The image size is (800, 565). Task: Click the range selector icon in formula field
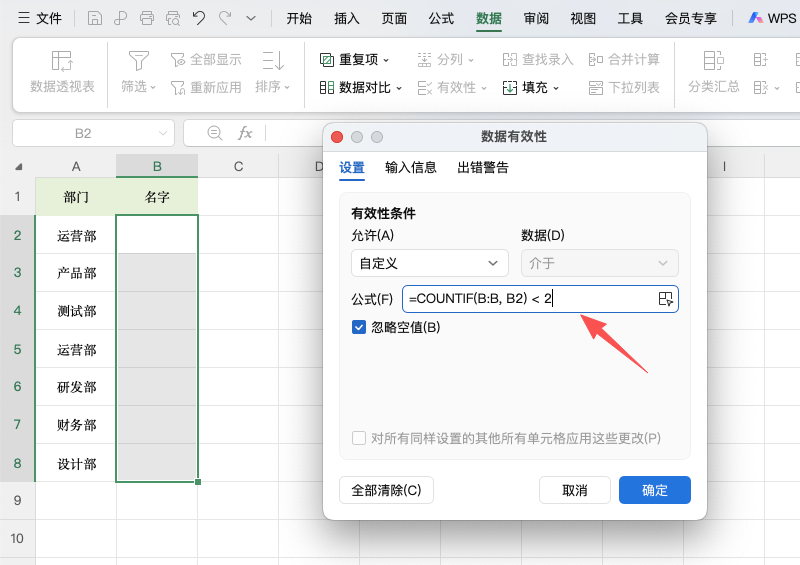(665, 299)
